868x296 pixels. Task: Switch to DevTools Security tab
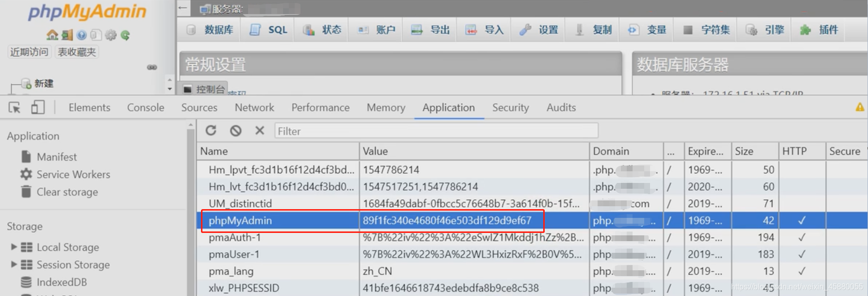511,107
